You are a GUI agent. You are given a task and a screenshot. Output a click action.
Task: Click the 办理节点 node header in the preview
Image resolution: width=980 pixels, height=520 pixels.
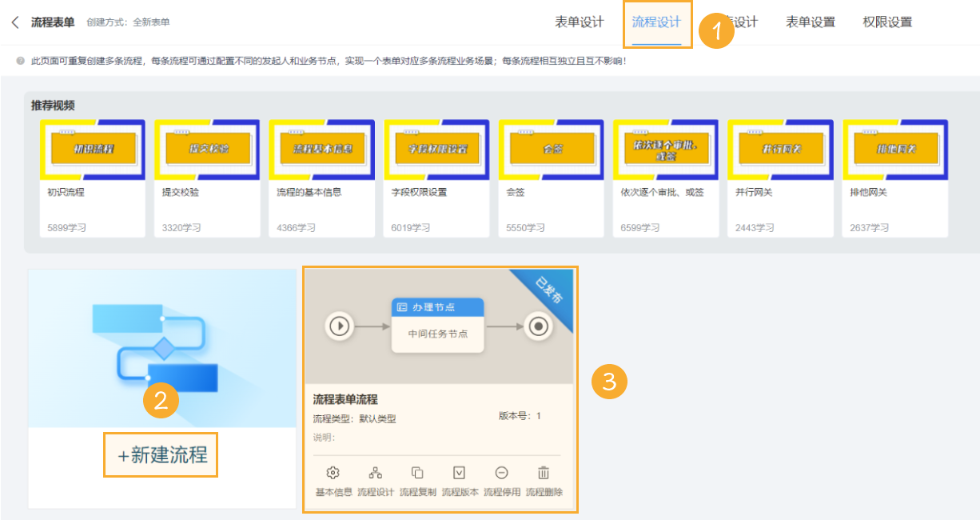tap(436, 307)
